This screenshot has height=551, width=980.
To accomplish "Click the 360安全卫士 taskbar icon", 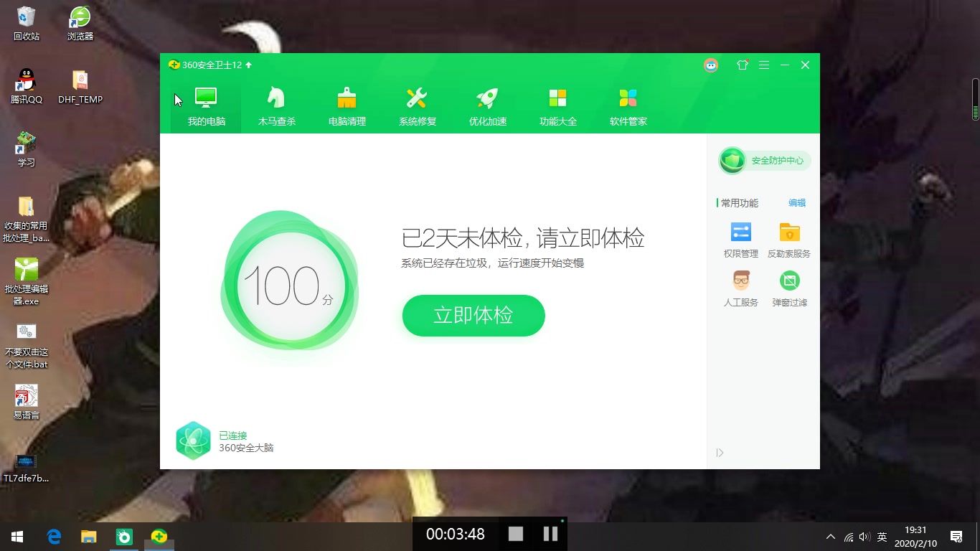I will coord(159,536).
